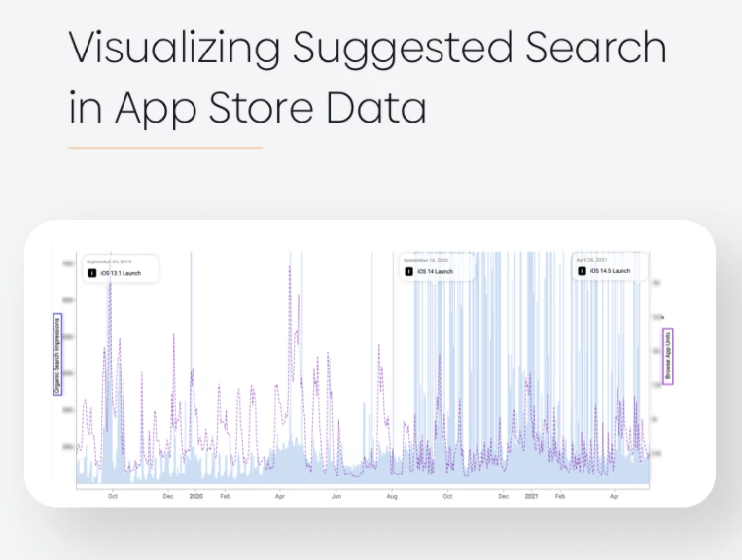Click the iOS 14.5 Launch label text
The height and width of the screenshot is (560, 742).
[610, 271]
